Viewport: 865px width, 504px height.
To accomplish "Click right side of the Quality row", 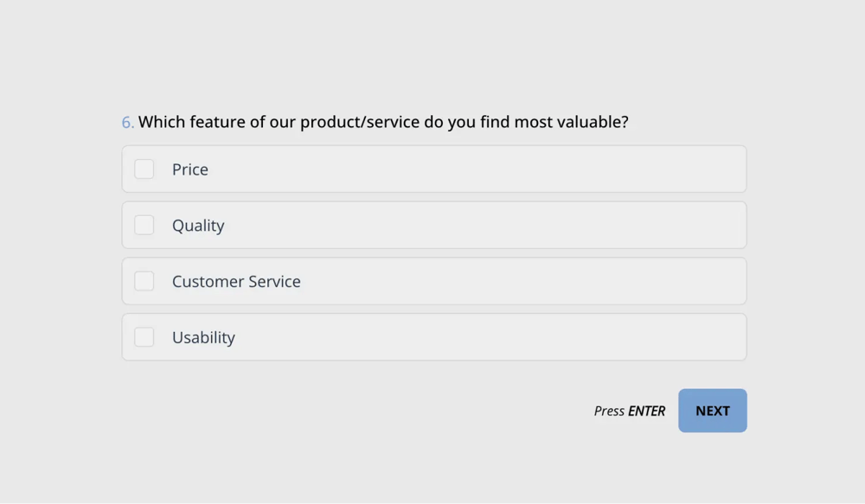I will coord(675,225).
